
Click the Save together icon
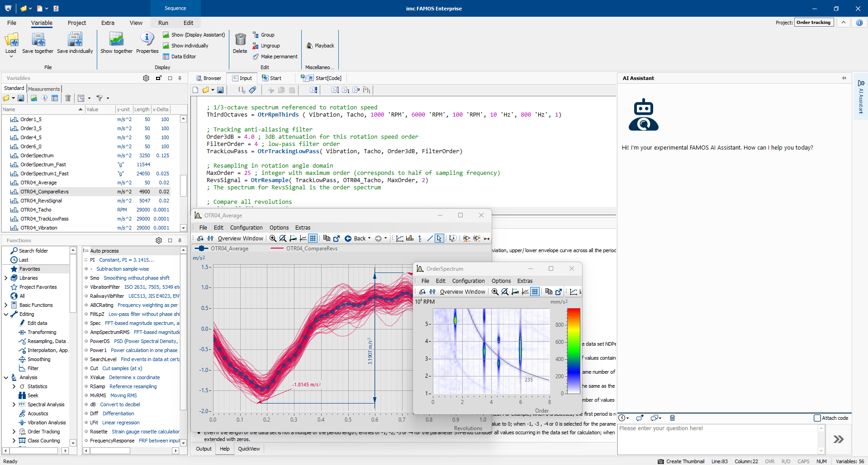(38, 40)
